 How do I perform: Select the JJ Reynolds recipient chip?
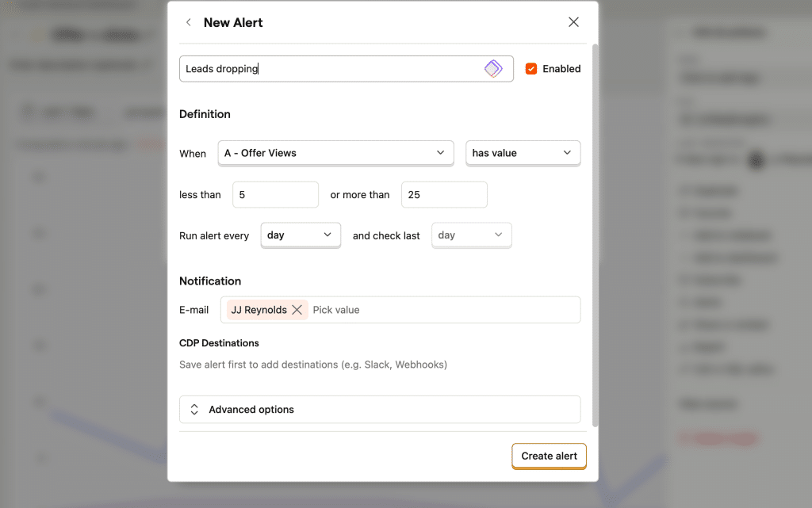tap(259, 310)
